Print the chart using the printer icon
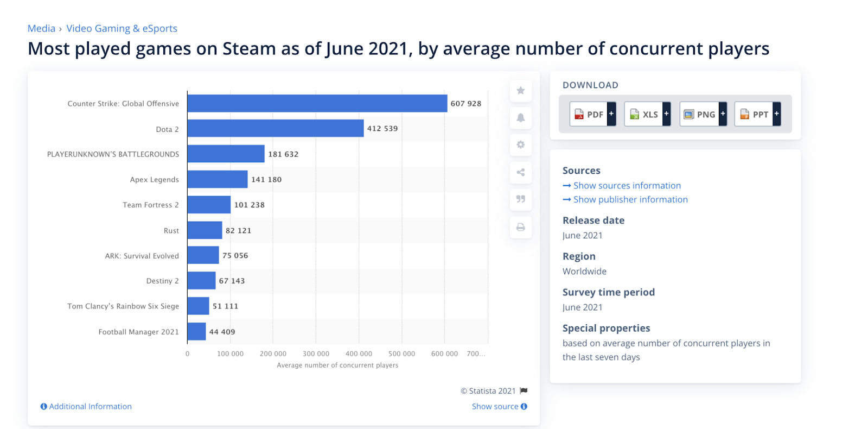This screenshot has width=868, height=429. point(520,227)
